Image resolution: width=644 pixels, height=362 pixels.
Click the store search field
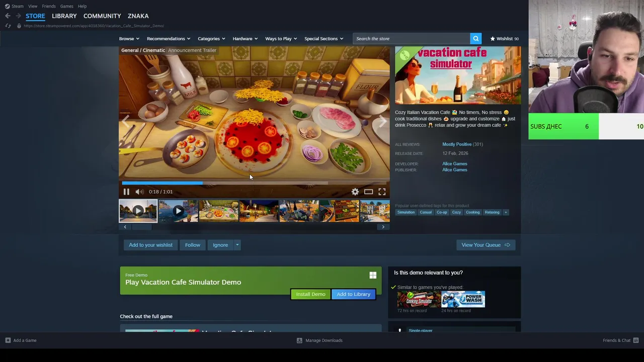[411, 39]
